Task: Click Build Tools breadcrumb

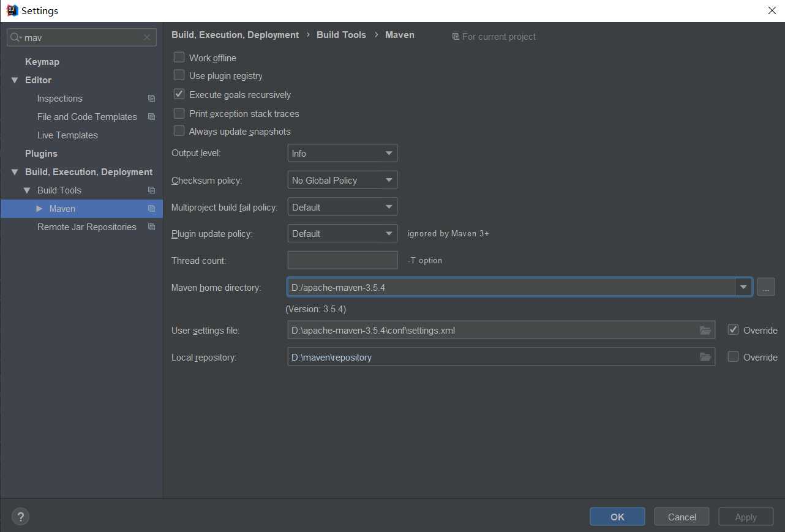Action: pyautogui.click(x=341, y=35)
